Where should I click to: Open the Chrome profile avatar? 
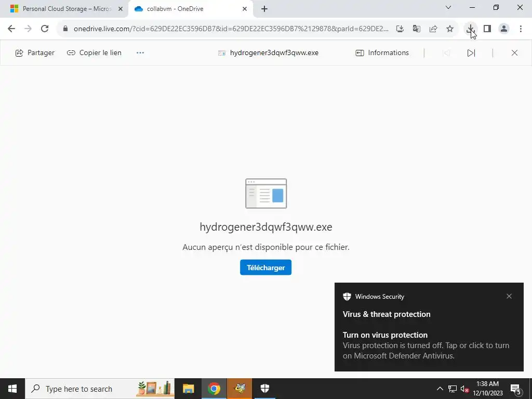(504, 29)
